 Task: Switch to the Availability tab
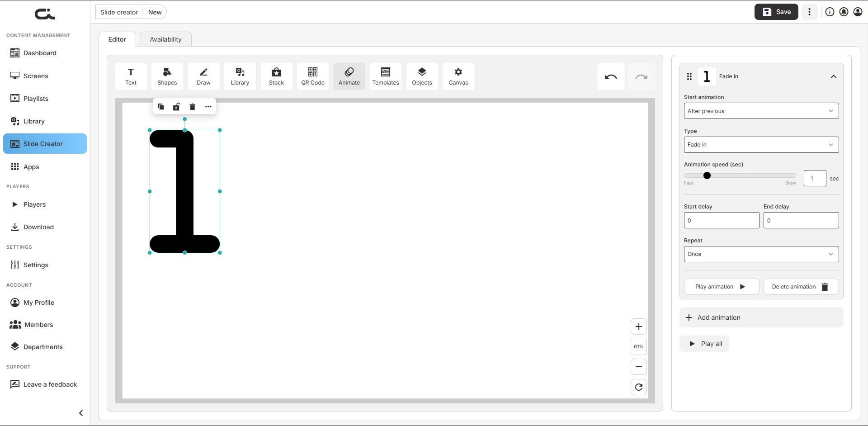pos(165,39)
